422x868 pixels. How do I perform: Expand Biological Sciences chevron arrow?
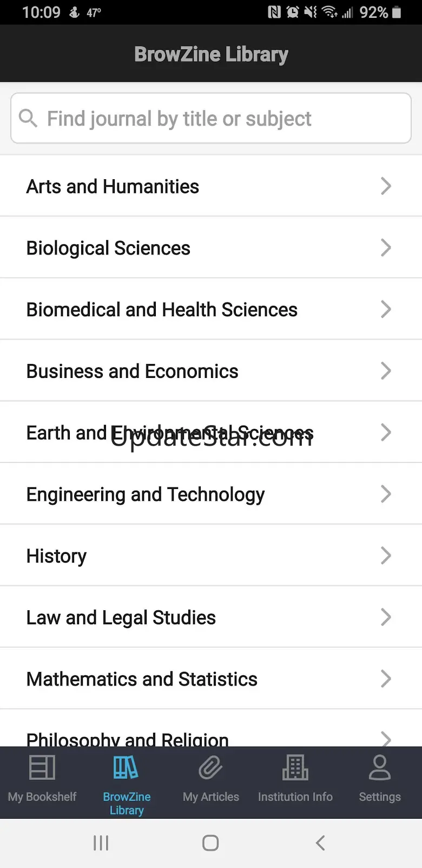(x=386, y=247)
